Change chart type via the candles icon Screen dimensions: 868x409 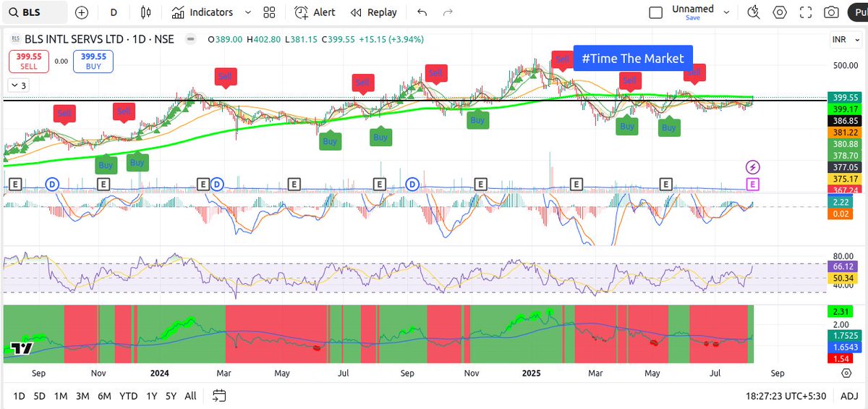[147, 12]
